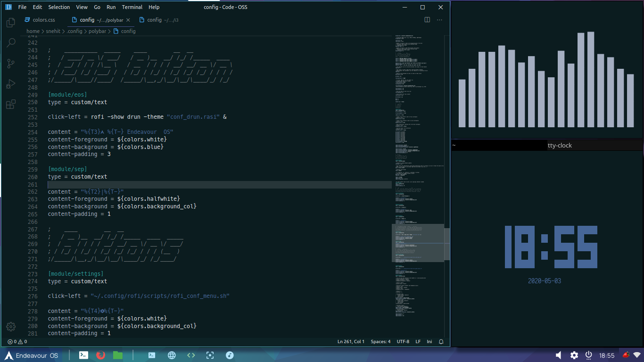Open the green file manager folder icon

(x=118, y=355)
